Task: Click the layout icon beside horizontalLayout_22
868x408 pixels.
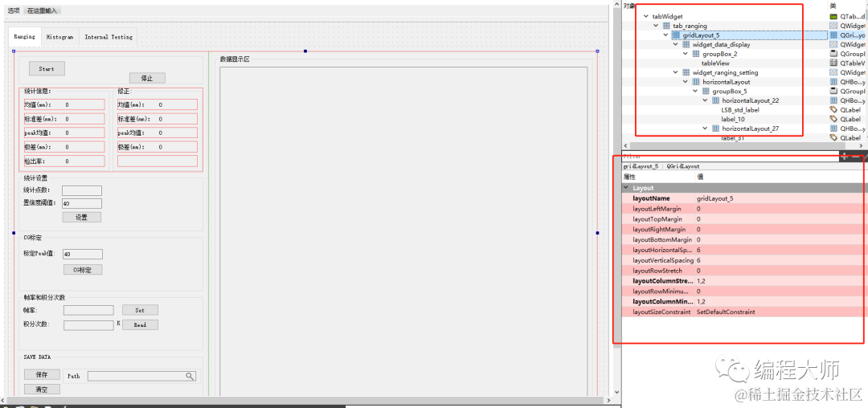Action: tap(716, 100)
